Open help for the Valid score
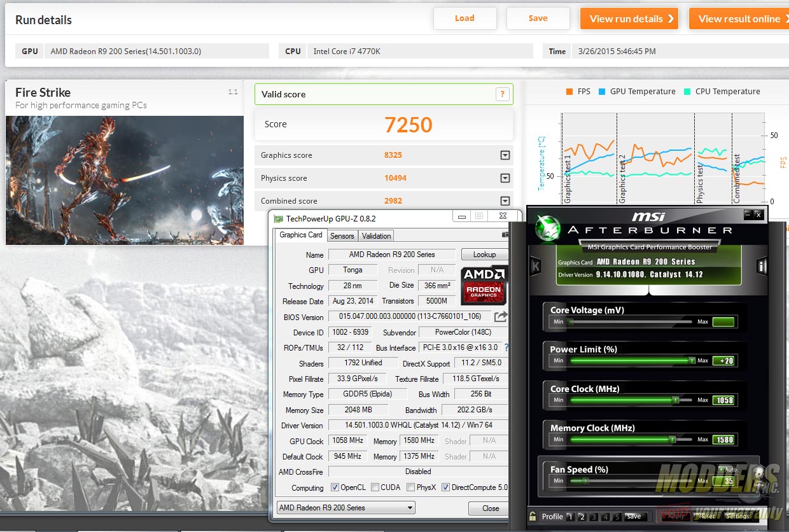 (502, 94)
